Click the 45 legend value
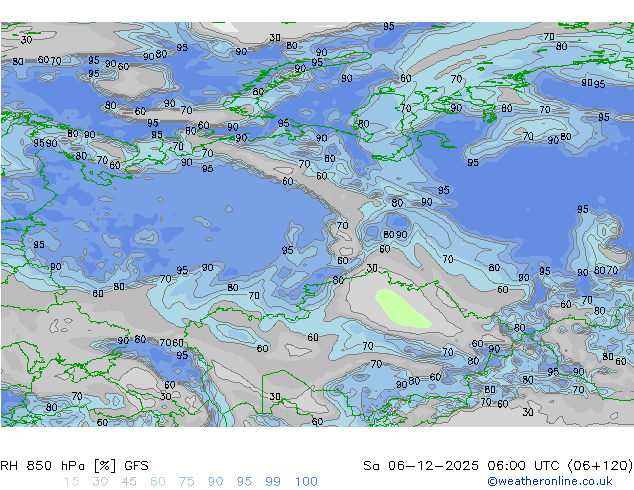 point(129,482)
